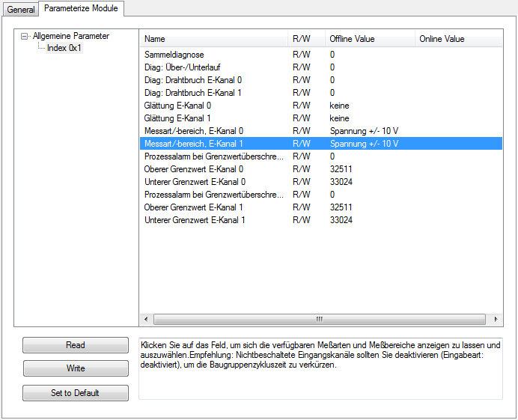
Task: Click offline value 33024 of Unterer Grenzwert E-Kanal 1
Action: pos(341,220)
